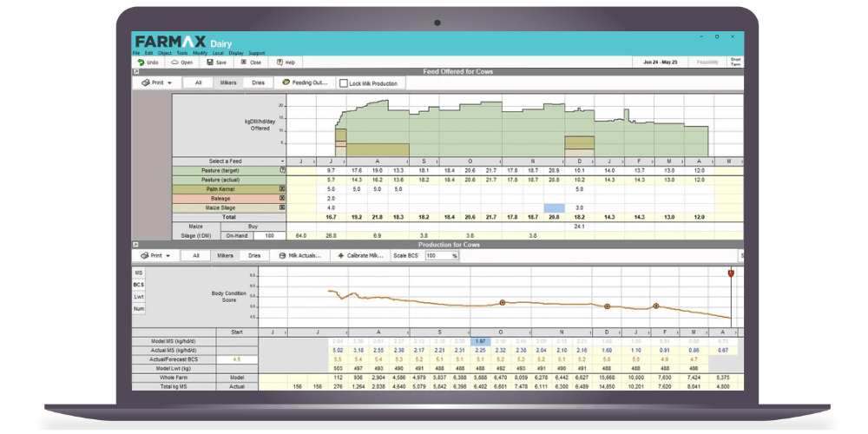Click the Buy maize silage button
This screenshot has width=868, height=434.
(x=253, y=226)
